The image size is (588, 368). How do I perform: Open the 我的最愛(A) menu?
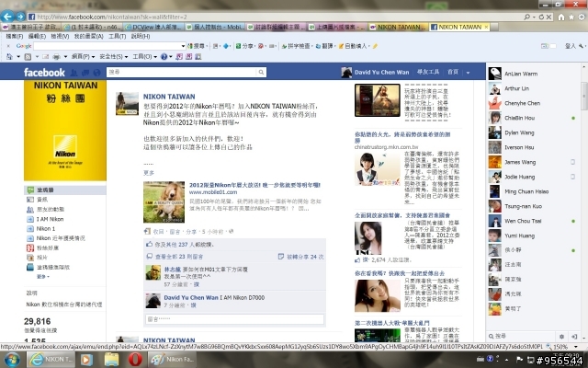(88, 36)
